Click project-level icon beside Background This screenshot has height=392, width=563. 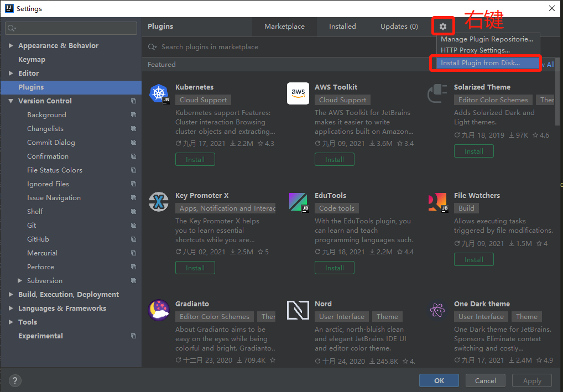pyautogui.click(x=134, y=115)
